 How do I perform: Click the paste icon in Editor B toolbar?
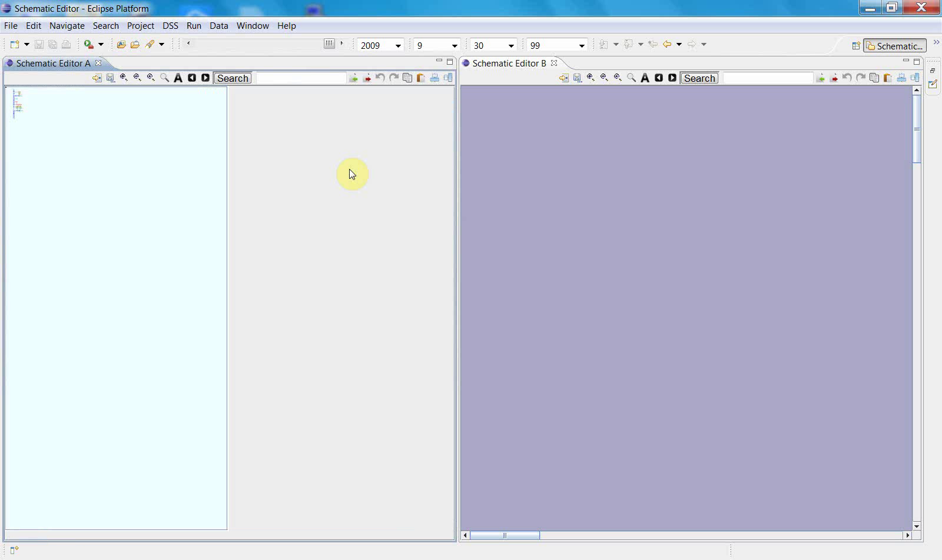(888, 78)
